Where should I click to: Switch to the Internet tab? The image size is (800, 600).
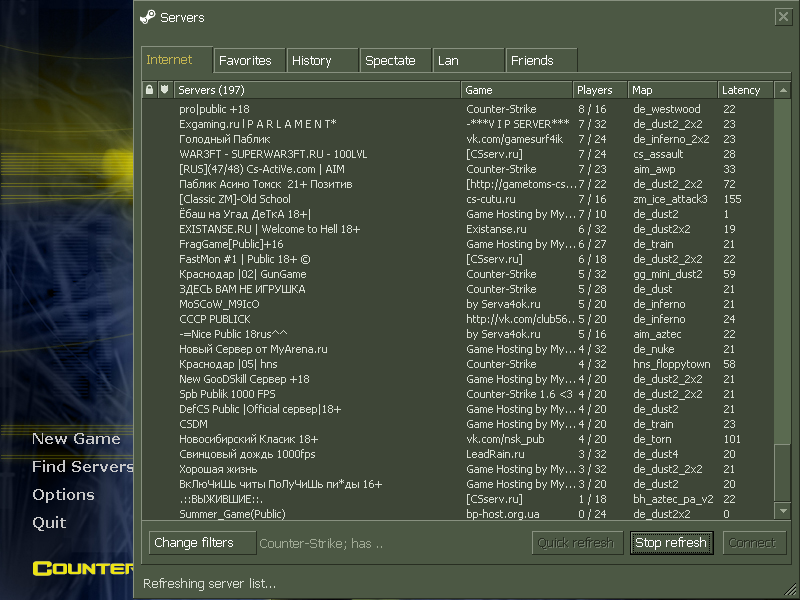coord(177,60)
